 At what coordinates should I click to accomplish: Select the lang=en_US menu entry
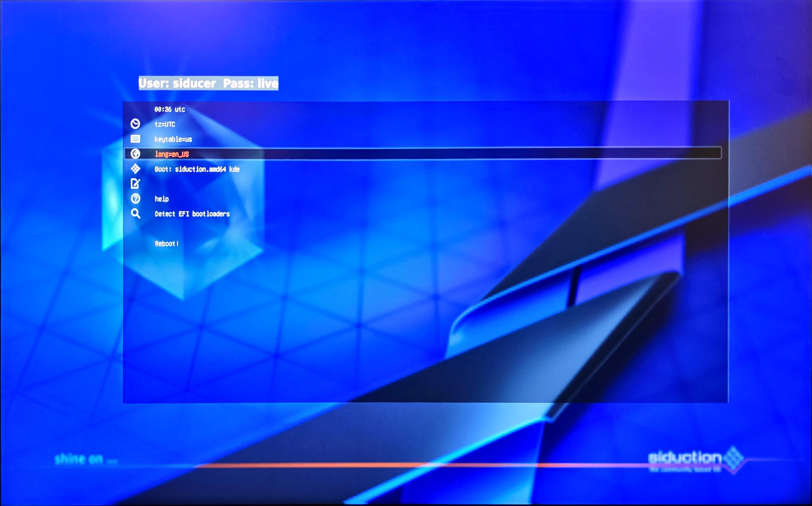pos(423,154)
